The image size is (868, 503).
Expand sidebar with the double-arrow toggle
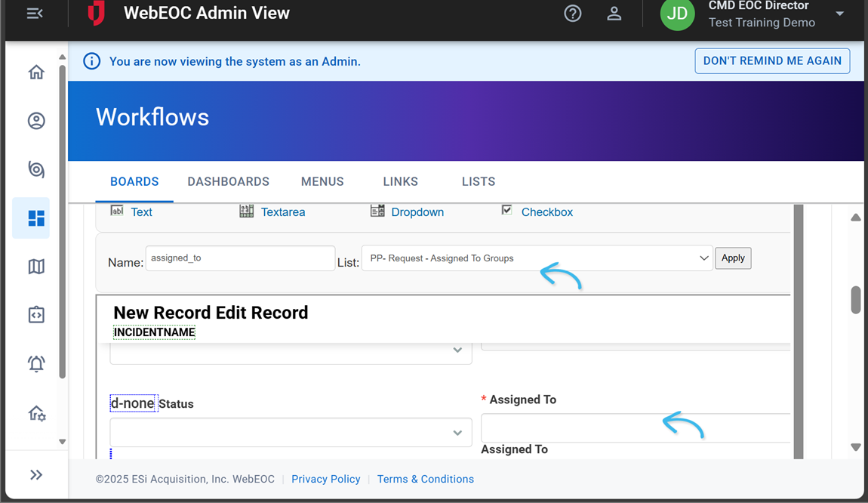point(35,474)
